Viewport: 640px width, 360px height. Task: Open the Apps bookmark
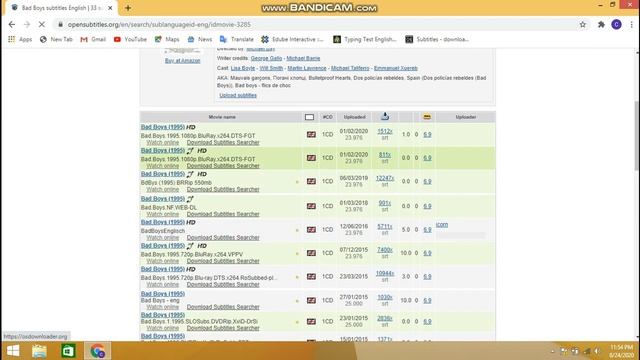click(20, 39)
